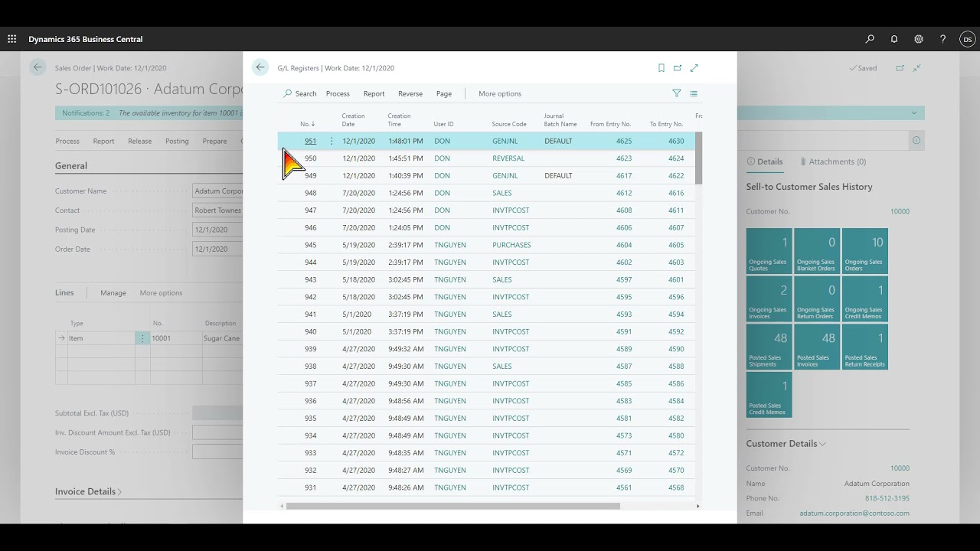Viewport: 980px width, 551px height.
Task: Expand the Customer Details section
Action: tap(786, 444)
